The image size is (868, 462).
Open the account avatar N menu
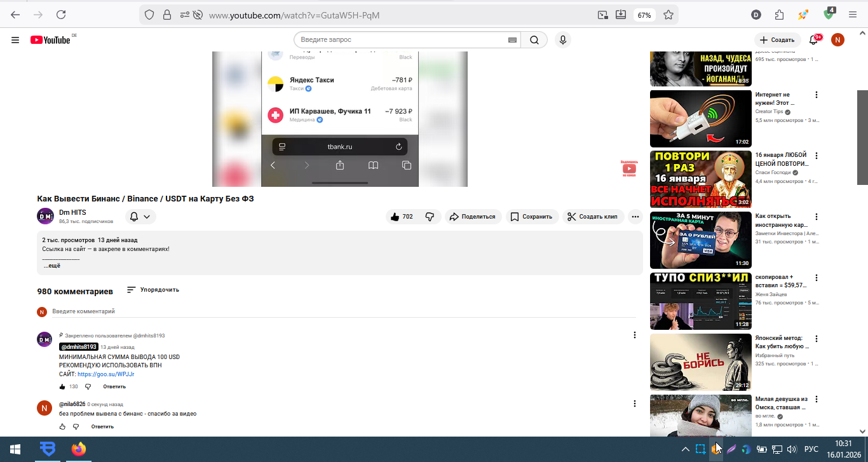point(838,40)
